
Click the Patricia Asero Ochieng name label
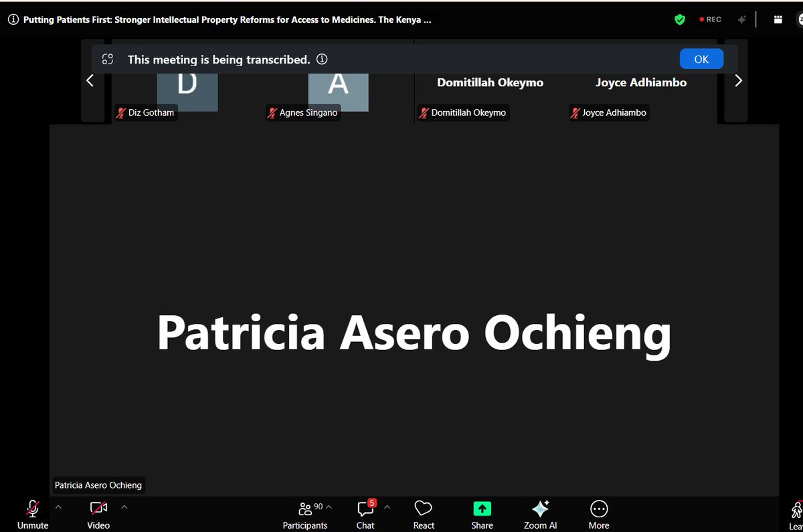[x=98, y=485]
